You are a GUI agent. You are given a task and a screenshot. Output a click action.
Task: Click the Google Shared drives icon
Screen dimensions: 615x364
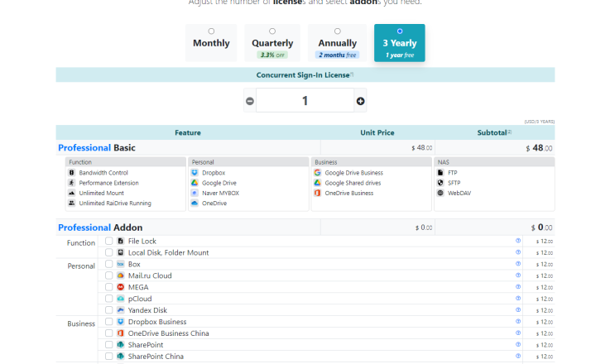[x=317, y=183]
